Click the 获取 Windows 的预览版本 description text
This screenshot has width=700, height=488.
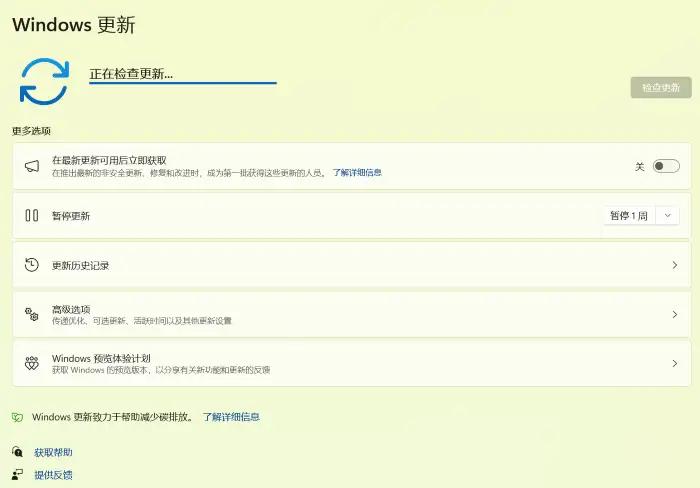pos(161,370)
